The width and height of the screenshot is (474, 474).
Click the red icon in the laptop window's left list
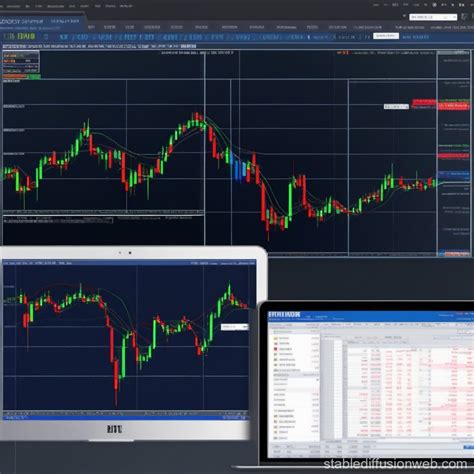[x=276, y=349]
